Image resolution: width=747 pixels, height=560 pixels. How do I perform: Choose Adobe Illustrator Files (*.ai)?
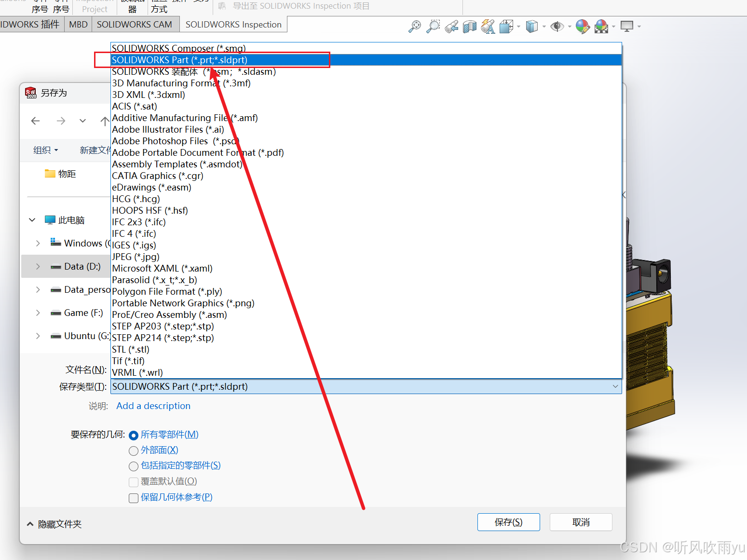click(366, 129)
